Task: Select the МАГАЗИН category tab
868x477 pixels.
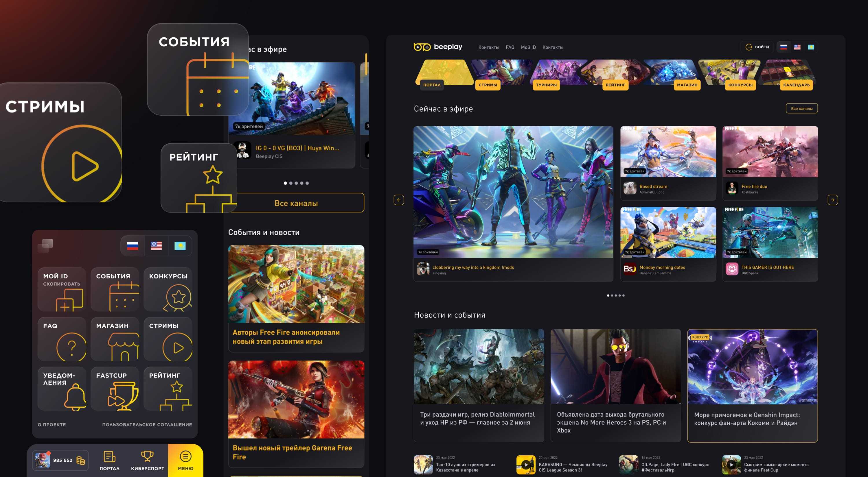Action: [x=673, y=74]
